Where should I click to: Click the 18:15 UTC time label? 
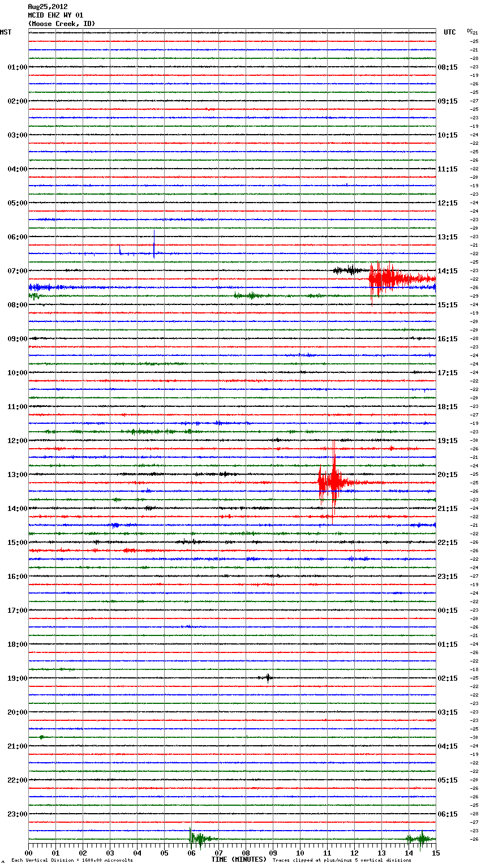pos(448,407)
